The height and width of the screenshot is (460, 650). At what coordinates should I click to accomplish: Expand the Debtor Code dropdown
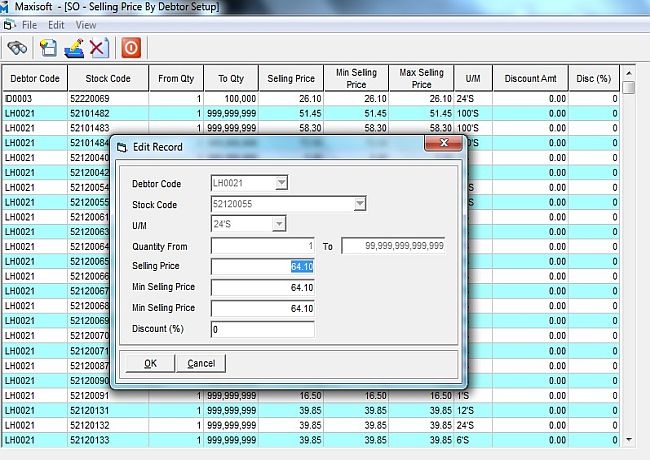pos(281,183)
